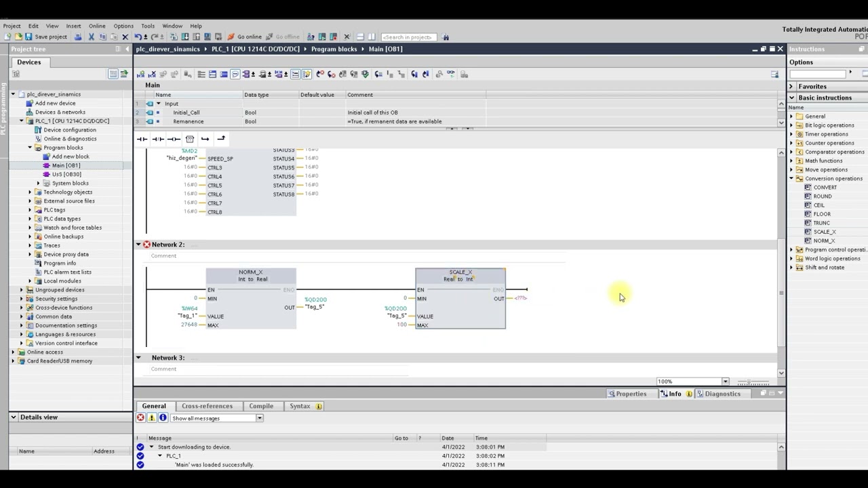Open the zoom level dropdown
This screenshot has width=868, height=488.
pos(725,382)
